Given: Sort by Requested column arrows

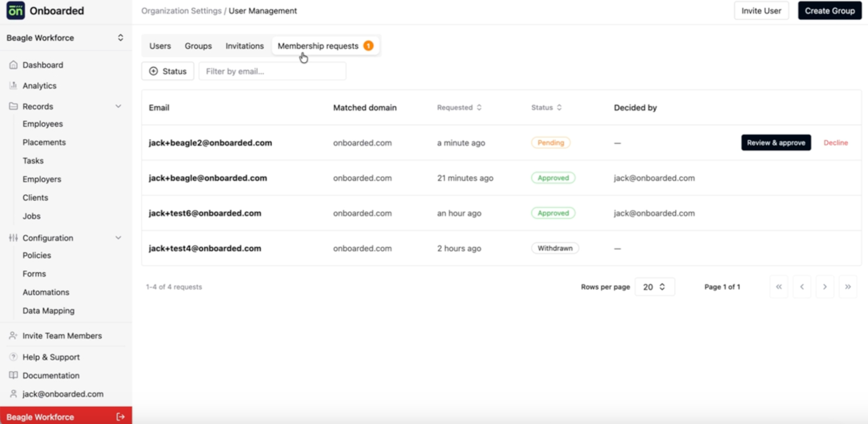Looking at the screenshot, I should (x=479, y=107).
